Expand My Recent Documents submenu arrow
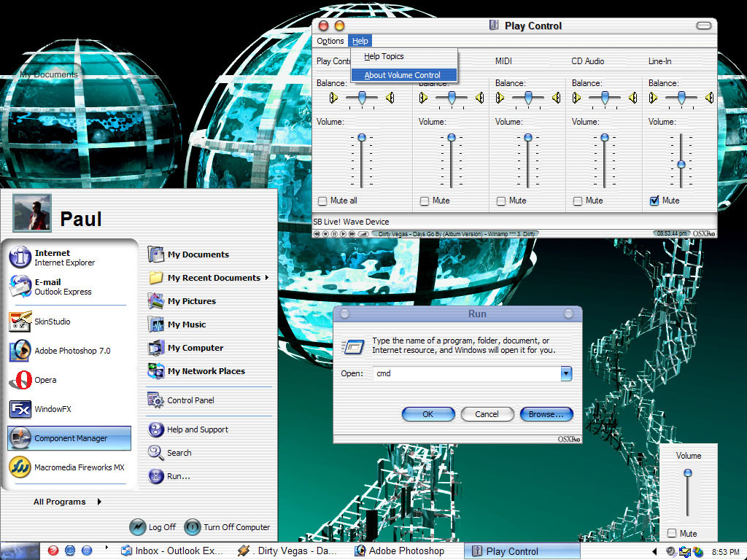Image resolution: width=747 pixels, height=560 pixels. click(267, 278)
